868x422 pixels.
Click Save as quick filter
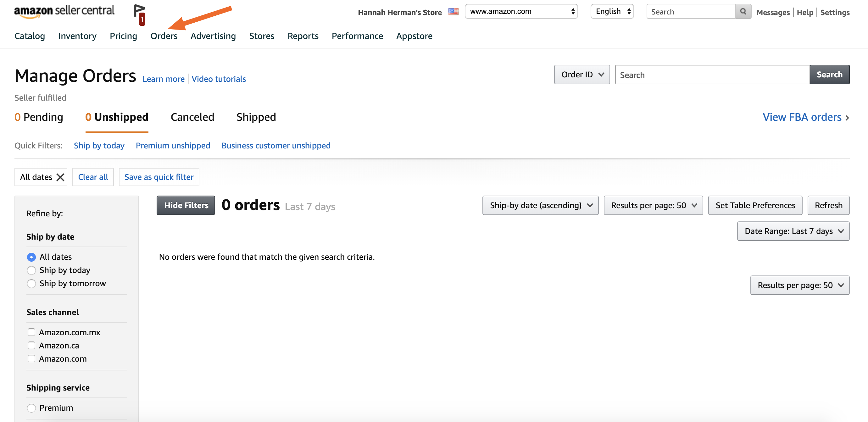[159, 177]
